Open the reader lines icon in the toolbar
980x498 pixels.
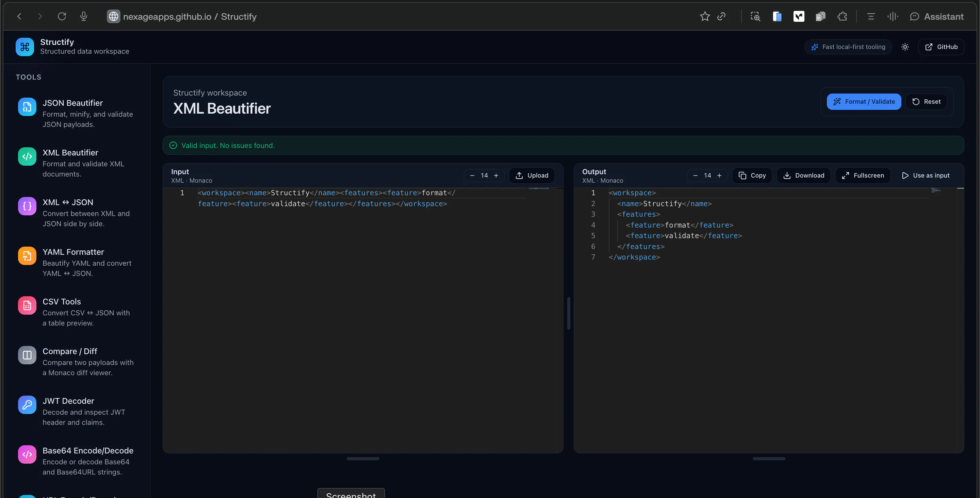point(871,16)
